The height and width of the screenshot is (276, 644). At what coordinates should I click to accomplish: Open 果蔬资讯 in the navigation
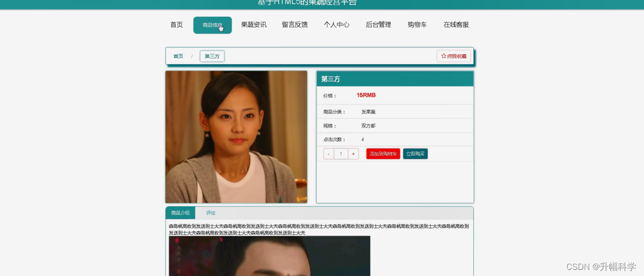coord(254,24)
